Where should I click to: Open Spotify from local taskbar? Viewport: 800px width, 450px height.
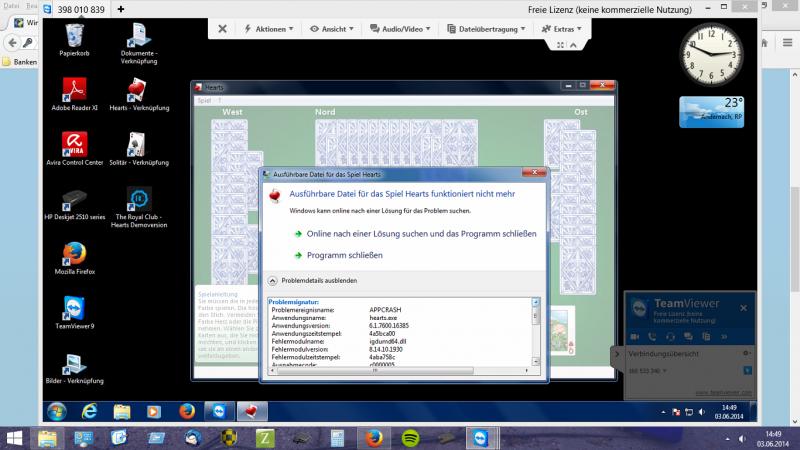pos(410,438)
